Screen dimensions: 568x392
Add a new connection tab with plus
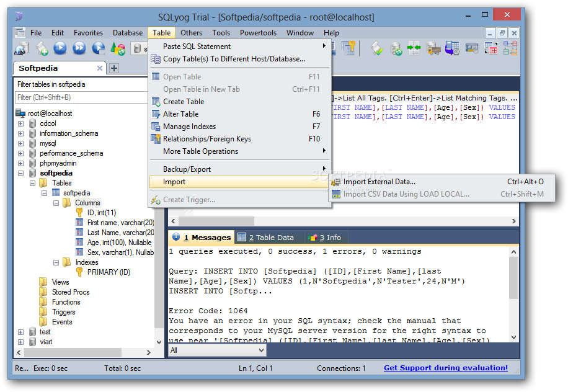114,68
